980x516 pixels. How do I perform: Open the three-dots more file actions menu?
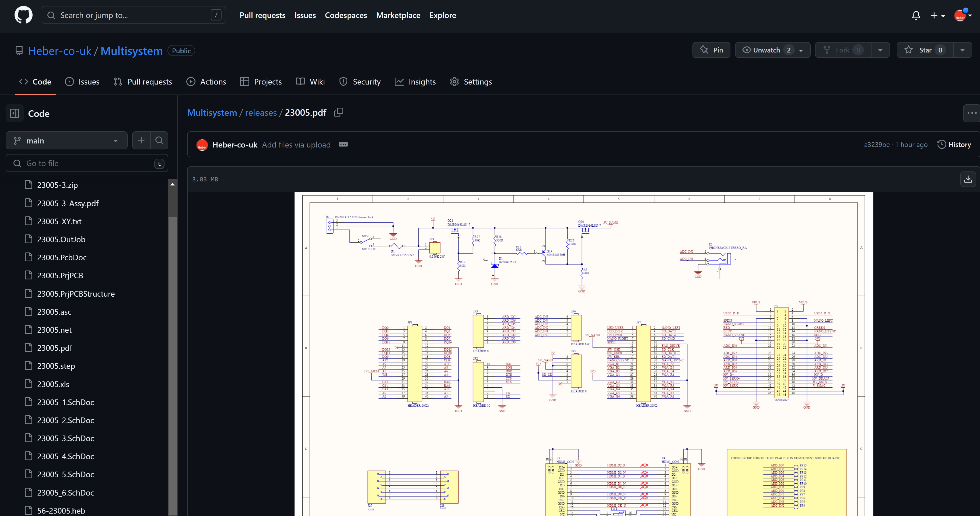coord(972,113)
